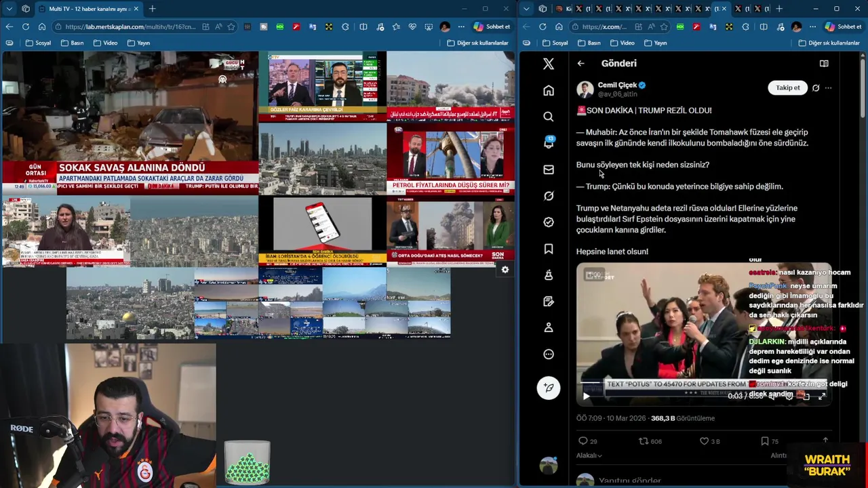This screenshot has height=488, width=868.
Task: Open X home from sidebar
Action: (x=549, y=91)
